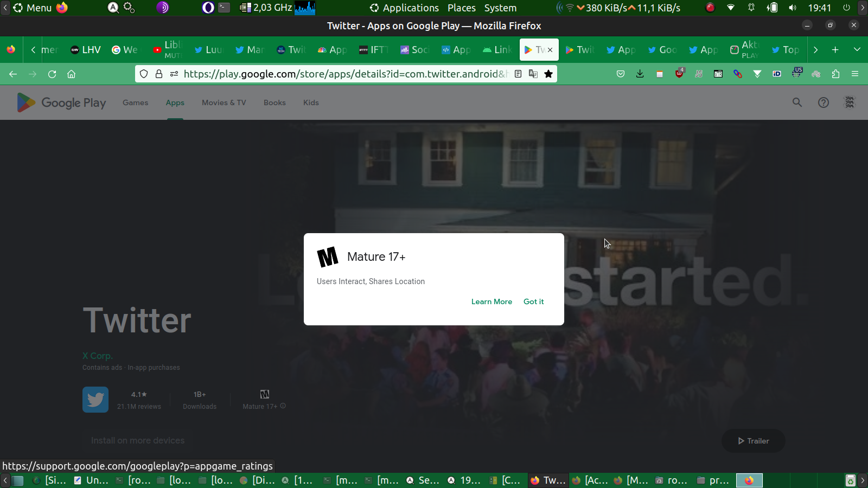Open Firefox View from the tab bar
Screen dimensions: 868x488
click(x=11, y=50)
